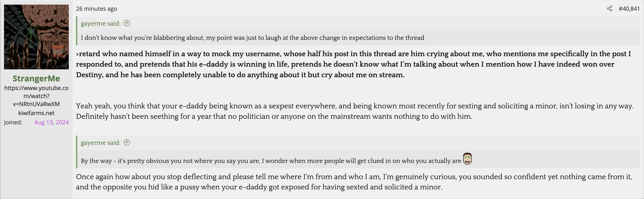Click the "Joined:" label in the user sidebar

[x=13, y=122]
